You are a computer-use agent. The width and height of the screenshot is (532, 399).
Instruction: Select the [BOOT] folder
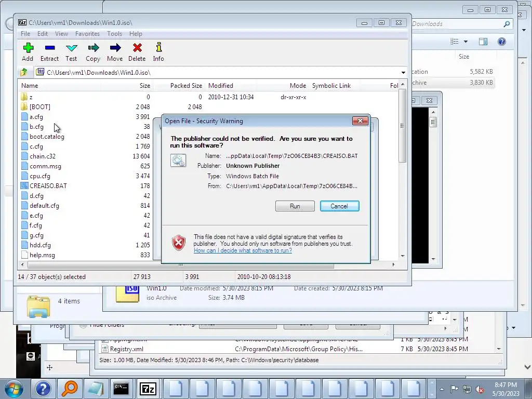tap(39, 107)
